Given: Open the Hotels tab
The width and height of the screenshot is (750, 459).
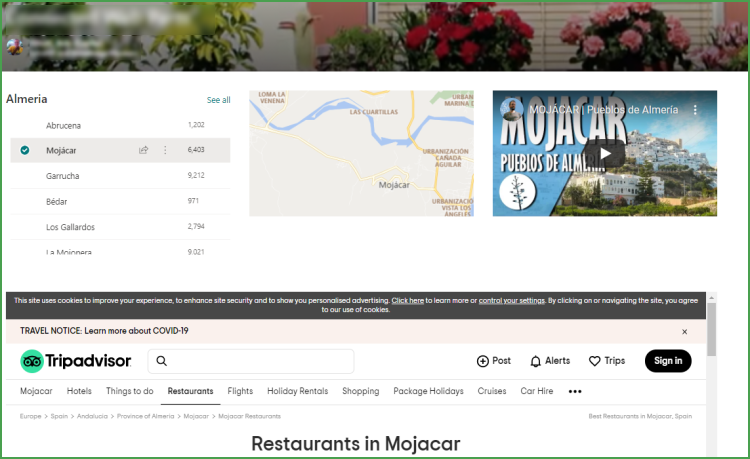Looking at the screenshot, I should pyautogui.click(x=79, y=391).
